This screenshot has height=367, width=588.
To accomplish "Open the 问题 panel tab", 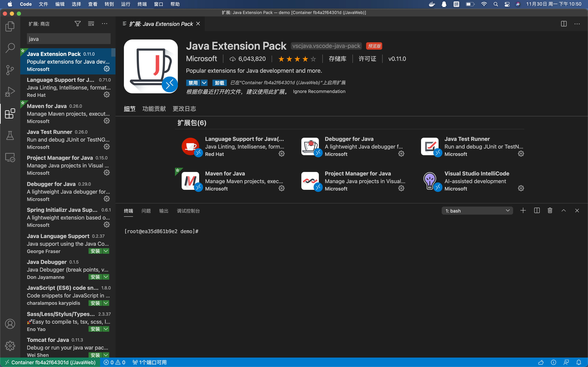I will pos(146,211).
